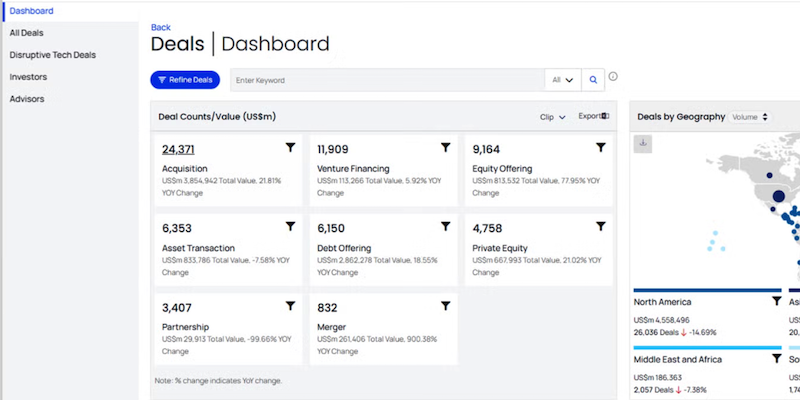Follow the Back link

click(161, 28)
